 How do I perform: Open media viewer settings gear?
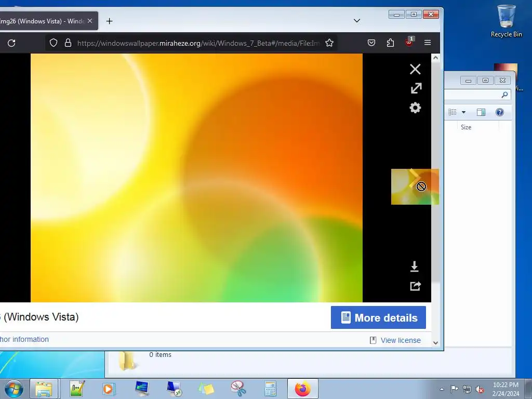coord(415,108)
